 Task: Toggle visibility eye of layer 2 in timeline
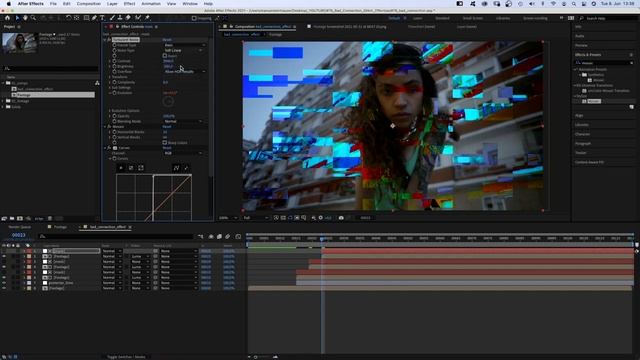[4, 256]
